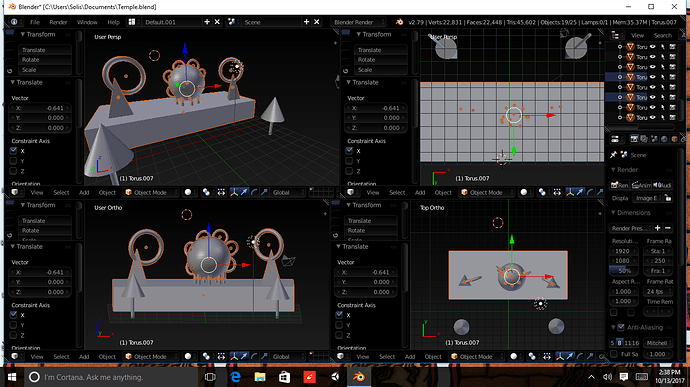Open the Blender Render engine dropdown
Image resolution: width=690 pixels, height=387 pixels.
point(359,22)
